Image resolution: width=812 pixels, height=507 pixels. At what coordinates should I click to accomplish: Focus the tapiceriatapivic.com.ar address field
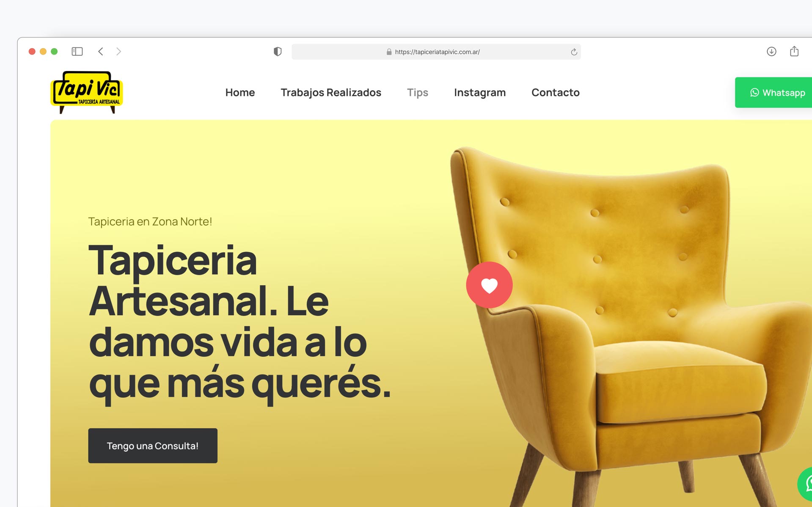click(436, 52)
